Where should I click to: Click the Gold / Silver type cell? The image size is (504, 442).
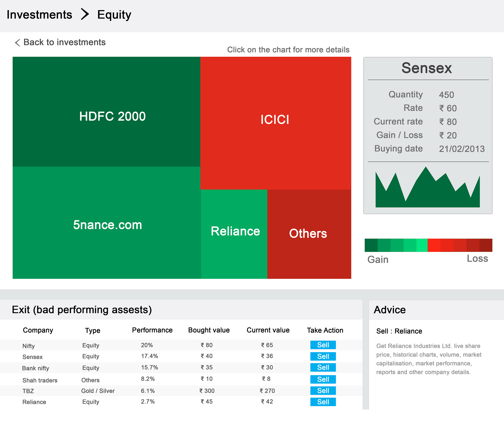98,391
